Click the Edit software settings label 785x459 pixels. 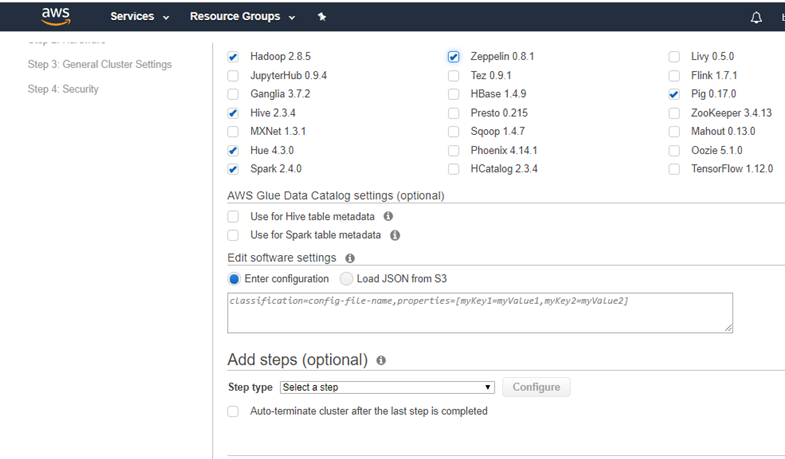282,258
